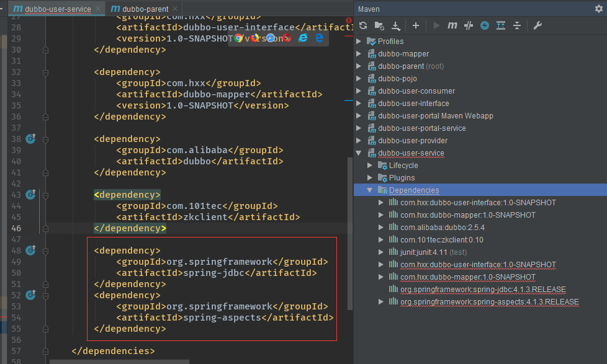The image size is (607, 364).
Task: Expand the Lifecycle node
Action: tap(370, 165)
